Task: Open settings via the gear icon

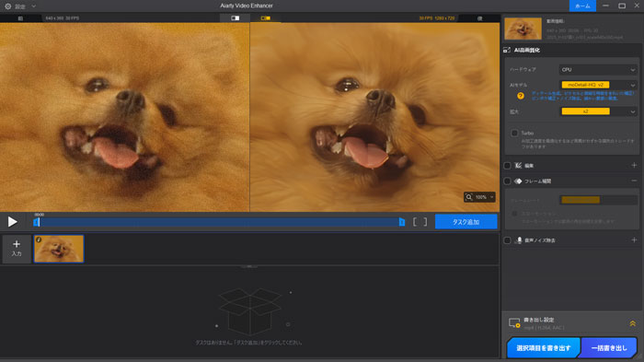Action: pos(7,6)
